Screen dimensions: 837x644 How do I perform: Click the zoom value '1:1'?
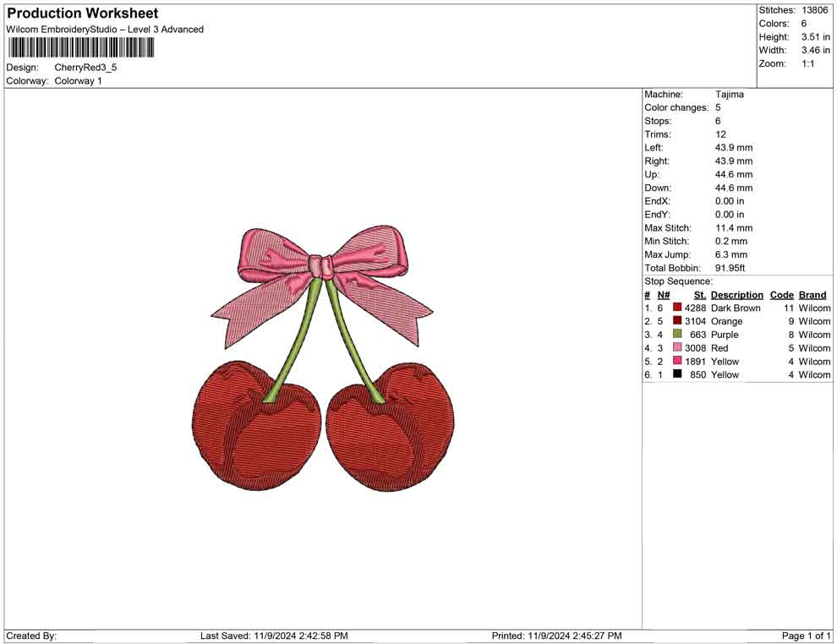808,63
